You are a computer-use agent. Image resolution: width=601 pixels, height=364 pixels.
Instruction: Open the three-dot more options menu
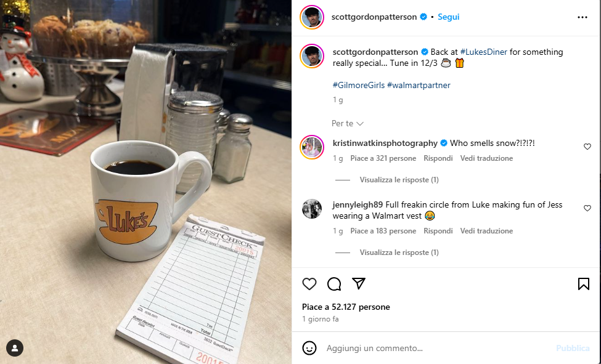[583, 17]
